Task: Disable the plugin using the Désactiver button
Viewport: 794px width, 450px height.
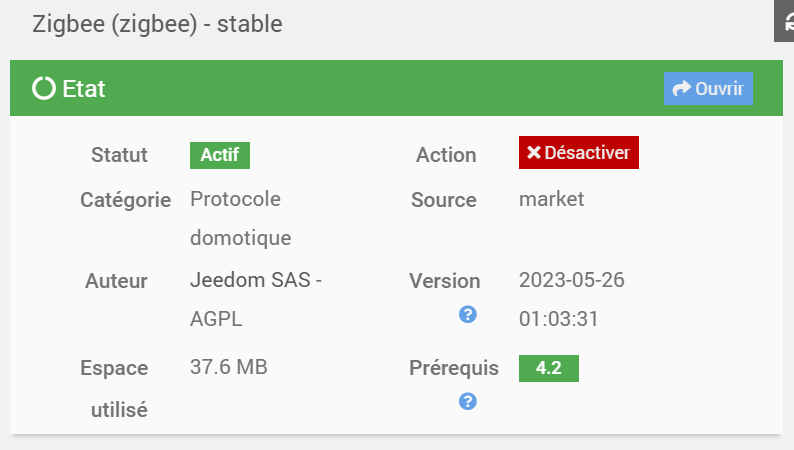Action: 578,153
